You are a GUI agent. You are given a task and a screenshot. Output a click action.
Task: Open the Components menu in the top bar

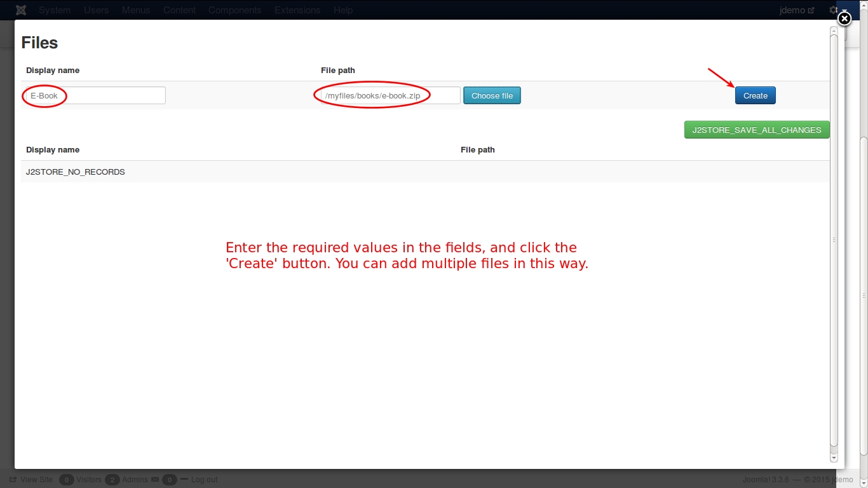(235, 10)
